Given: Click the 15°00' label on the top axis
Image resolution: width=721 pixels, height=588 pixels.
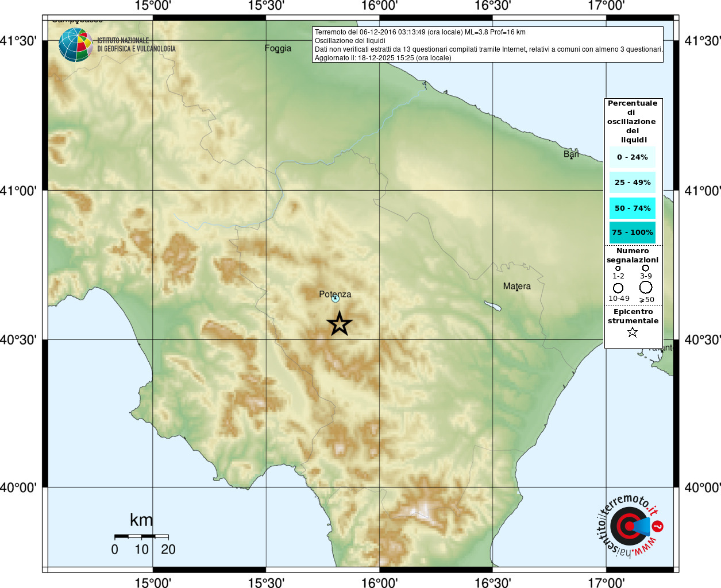Looking at the screenshot, I should [x=153, y=6].
